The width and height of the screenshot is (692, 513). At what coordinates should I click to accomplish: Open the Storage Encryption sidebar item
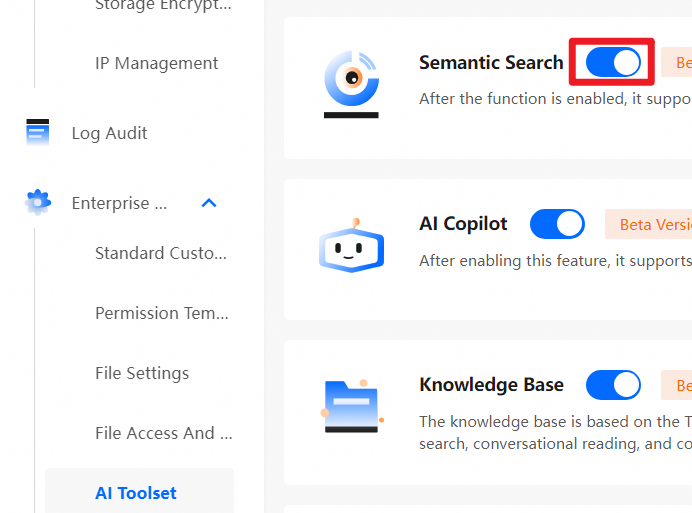[x=163, y=5]
